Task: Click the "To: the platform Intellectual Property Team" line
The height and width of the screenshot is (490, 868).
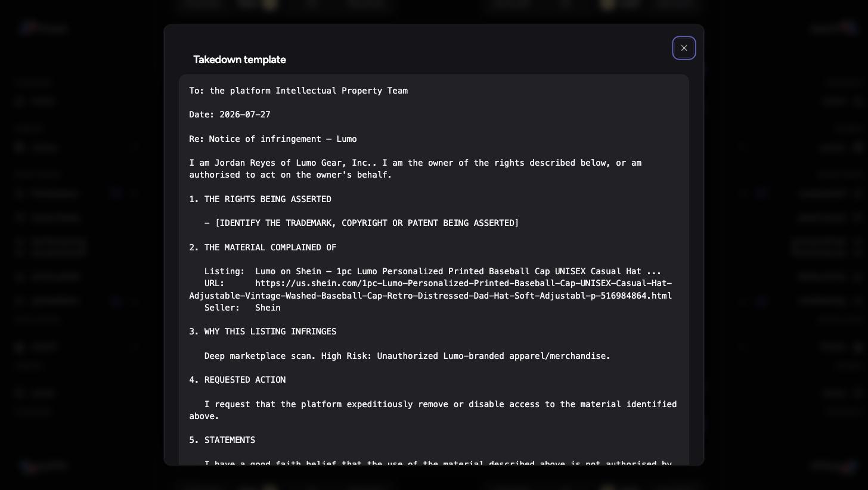Action: 299,91
